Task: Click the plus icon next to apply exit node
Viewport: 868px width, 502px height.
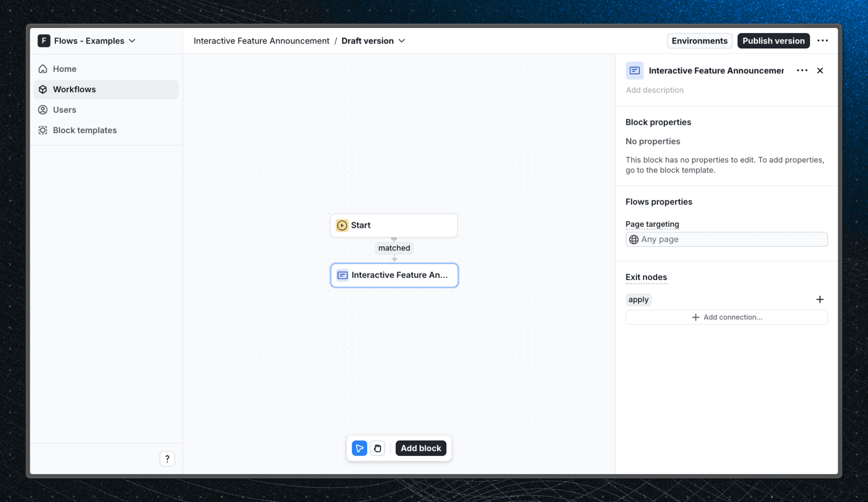Action: pos(820,299)
